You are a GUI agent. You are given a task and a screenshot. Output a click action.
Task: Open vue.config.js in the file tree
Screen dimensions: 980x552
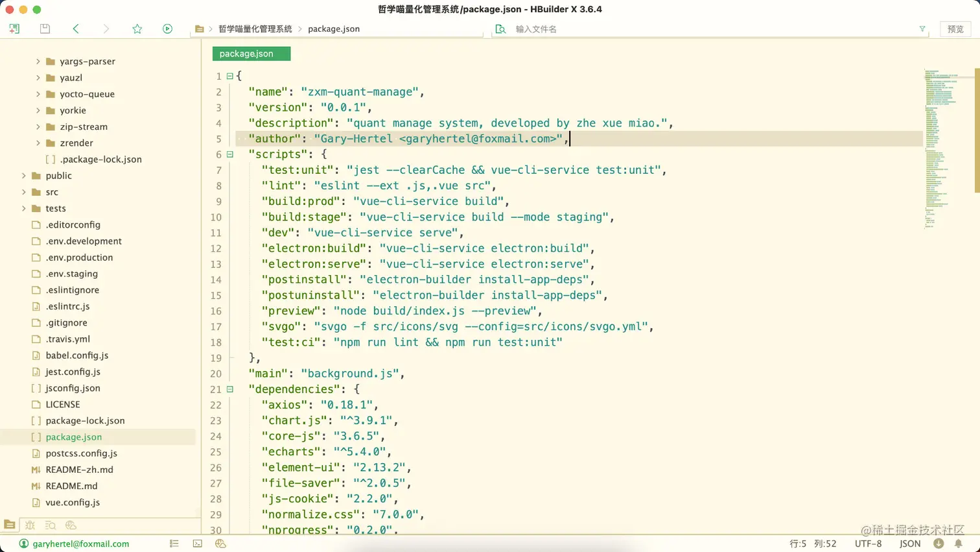click(73, 502)
